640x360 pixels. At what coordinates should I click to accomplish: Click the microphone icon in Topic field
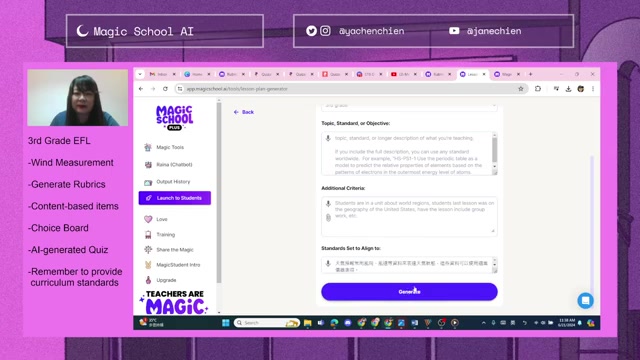328,138
